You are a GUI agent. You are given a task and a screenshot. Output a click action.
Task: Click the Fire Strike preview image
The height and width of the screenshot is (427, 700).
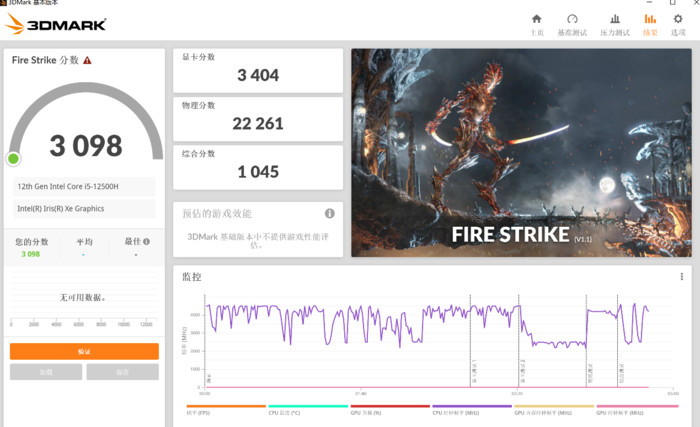(x=521, y=153)
